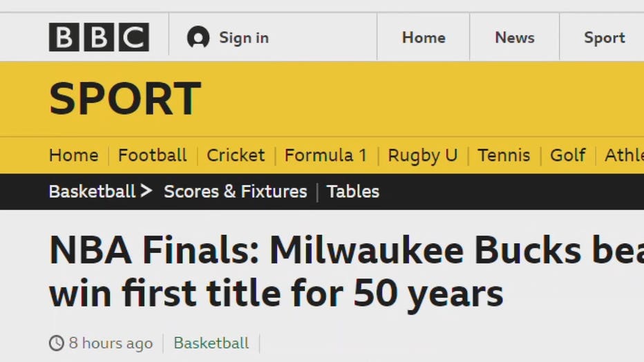Open the Tables page

pos(353,191)
